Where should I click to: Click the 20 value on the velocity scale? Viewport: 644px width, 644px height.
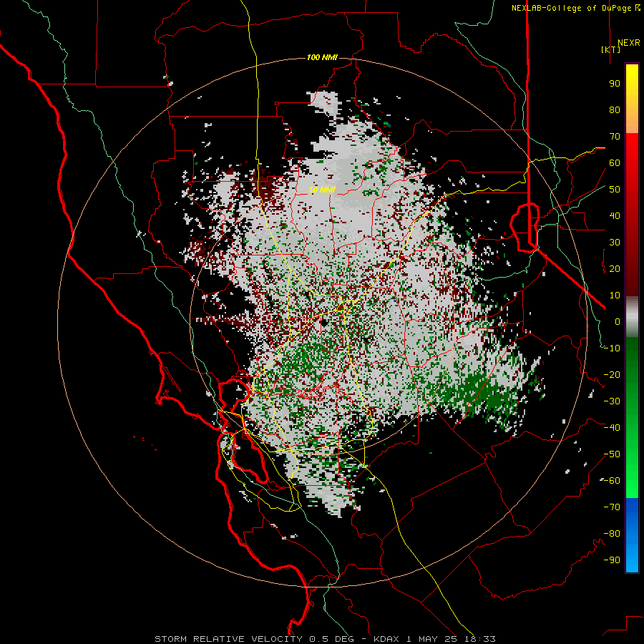coord(615,269)
